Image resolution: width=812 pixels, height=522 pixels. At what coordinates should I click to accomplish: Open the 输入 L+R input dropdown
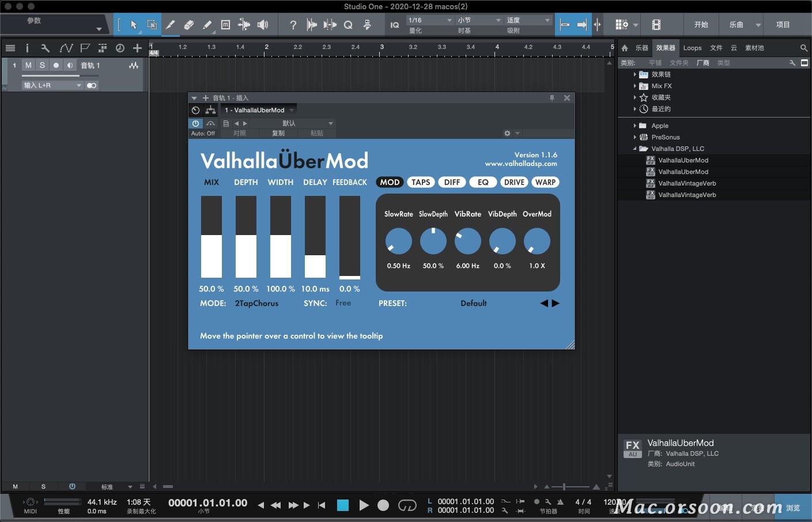pyautogui.click(x=52, y=85)
